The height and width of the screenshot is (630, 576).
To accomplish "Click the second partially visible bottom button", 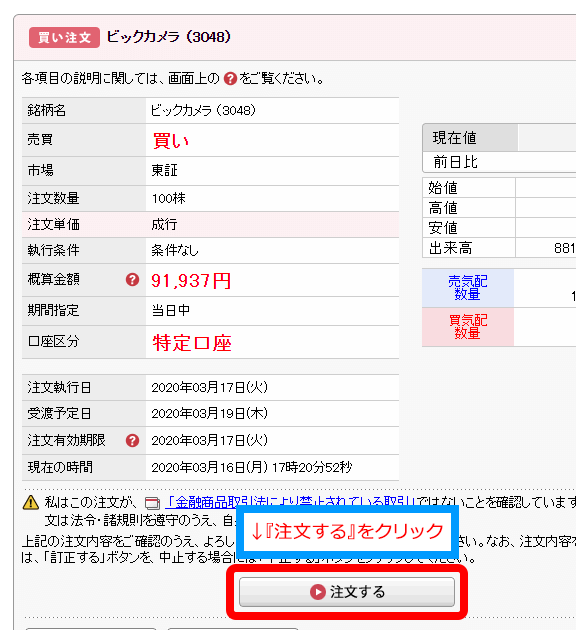I will pos(233,628).
